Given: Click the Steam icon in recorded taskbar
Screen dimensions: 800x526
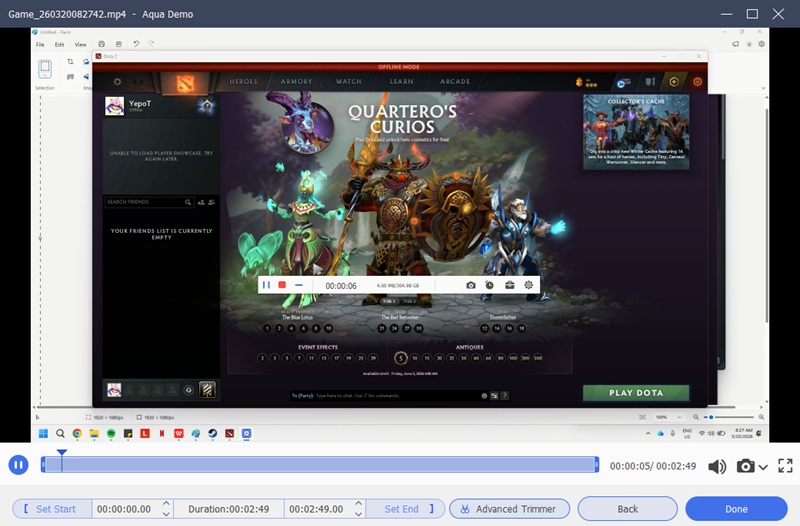Looking at the screenshot, I should tap(212, 434).
